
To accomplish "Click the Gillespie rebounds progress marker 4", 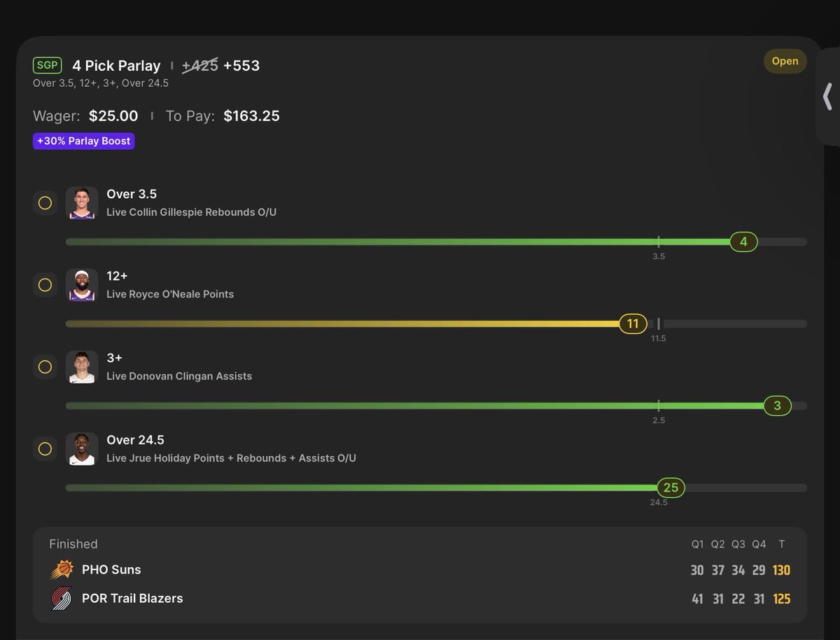I will 743,242.
